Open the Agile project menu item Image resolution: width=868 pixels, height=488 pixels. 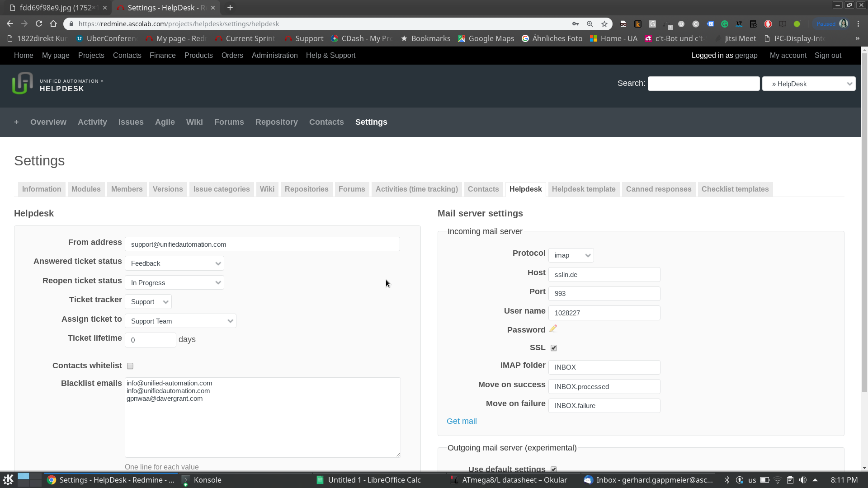[165, 122]
